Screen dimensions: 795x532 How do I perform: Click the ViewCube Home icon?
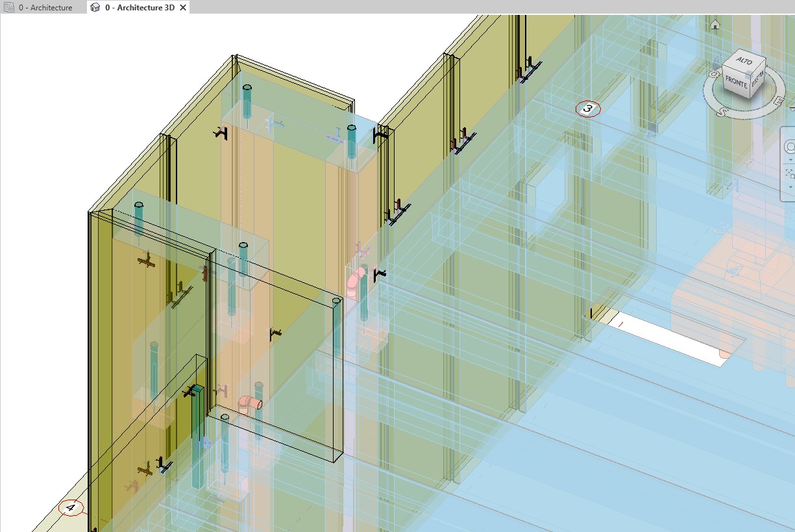[715, 25]
